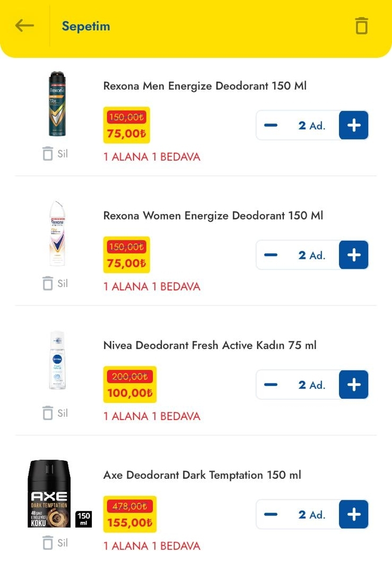Image resolution: width=392 pixels, height=561 pixels.
Task: Tap the Nivea 1 ALANA 1 BEDAVA offer
Action: click(152, 416)
